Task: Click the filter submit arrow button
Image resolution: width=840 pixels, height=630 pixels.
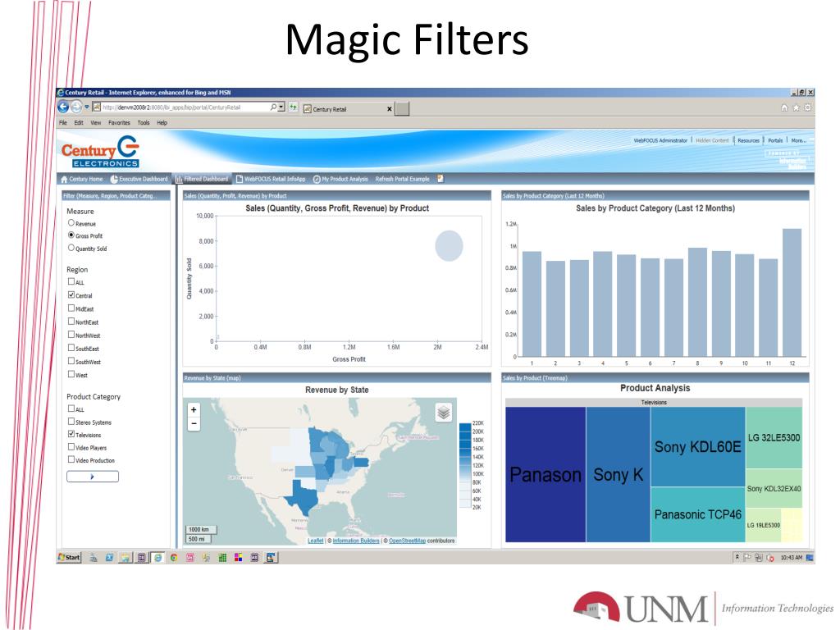Action: (93, 477)
